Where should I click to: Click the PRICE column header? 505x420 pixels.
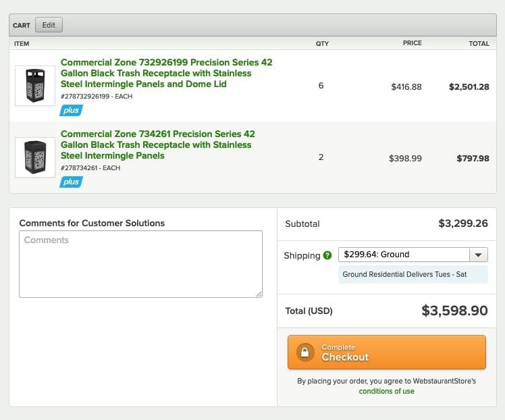pyautogui.click(x=413, y=43)
